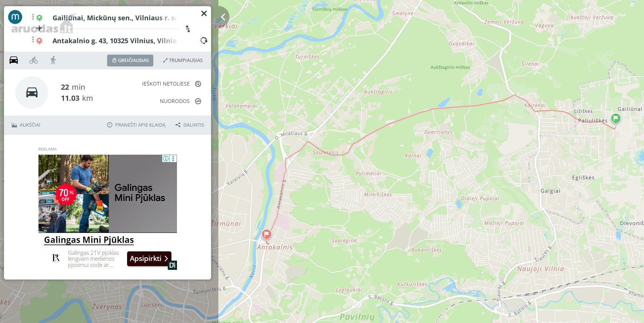The width and height of the screenshot is (644, 323).
Task: Show AUKŠČIAI elevation profile
Action: pos(26,125)
